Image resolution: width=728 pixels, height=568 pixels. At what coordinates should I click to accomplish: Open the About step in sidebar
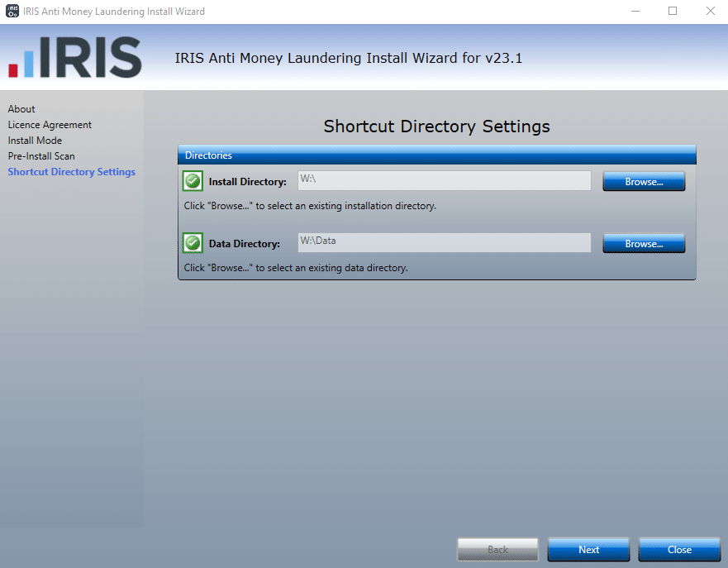[x=21, y=108]
